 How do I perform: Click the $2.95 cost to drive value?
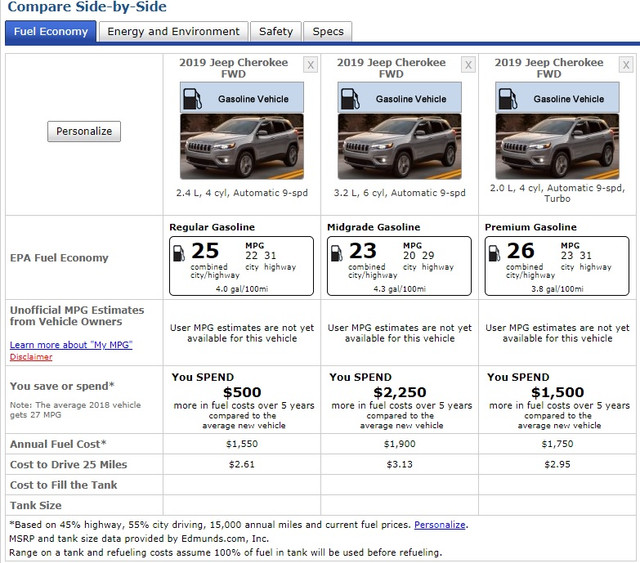tap(557, 464)
